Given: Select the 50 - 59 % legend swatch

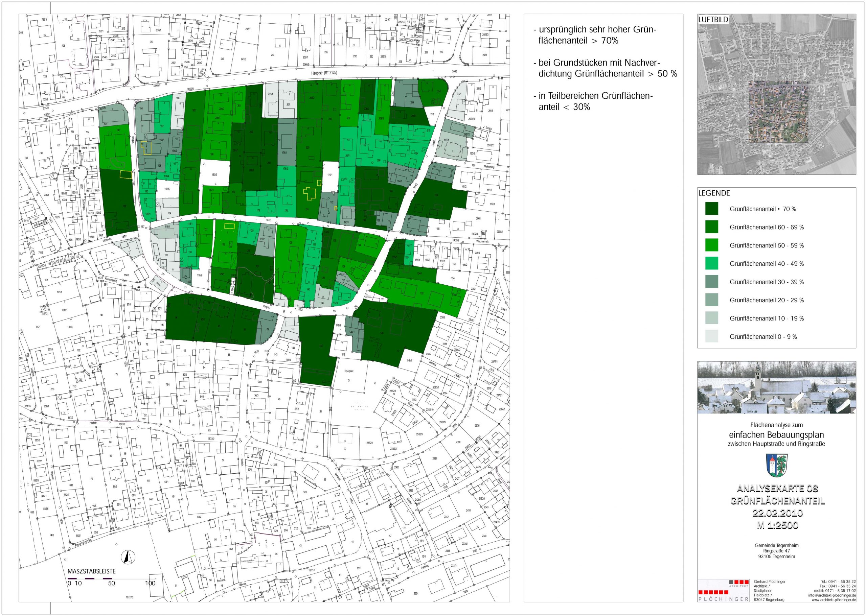Looking at the screenshot, I should point(711,245).
